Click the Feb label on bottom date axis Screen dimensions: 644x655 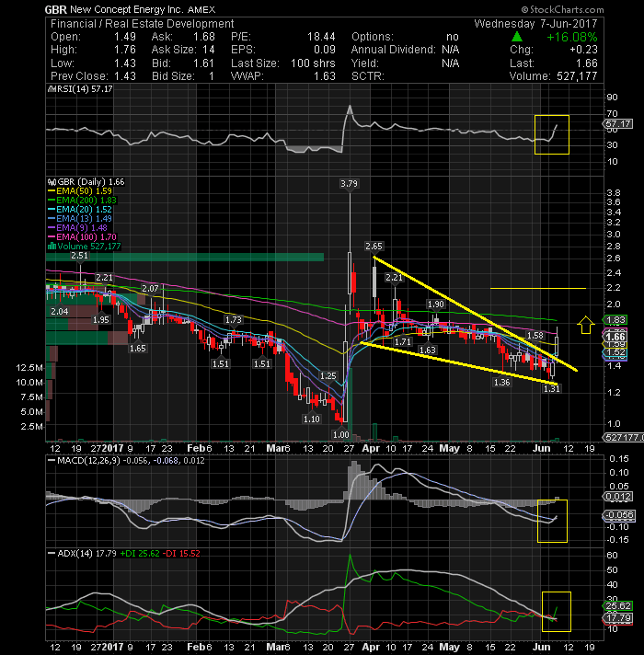coord(196,647)
